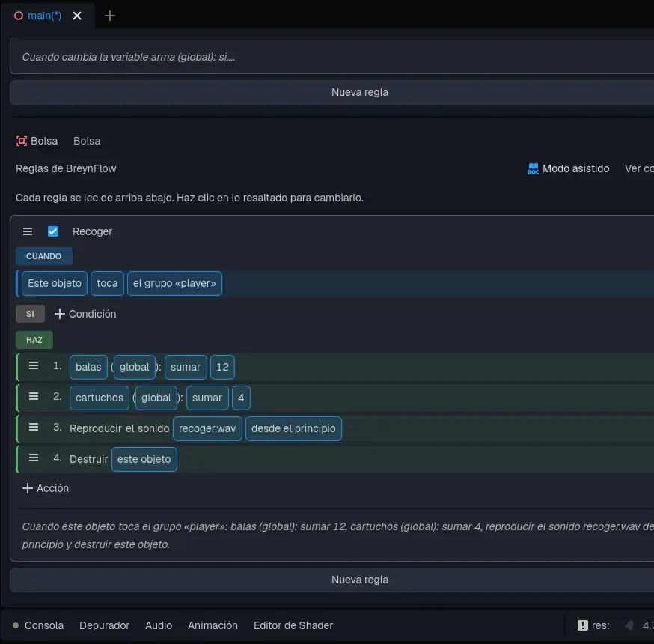Click drag handle of action 3 Reproducir

pos(34,428)
